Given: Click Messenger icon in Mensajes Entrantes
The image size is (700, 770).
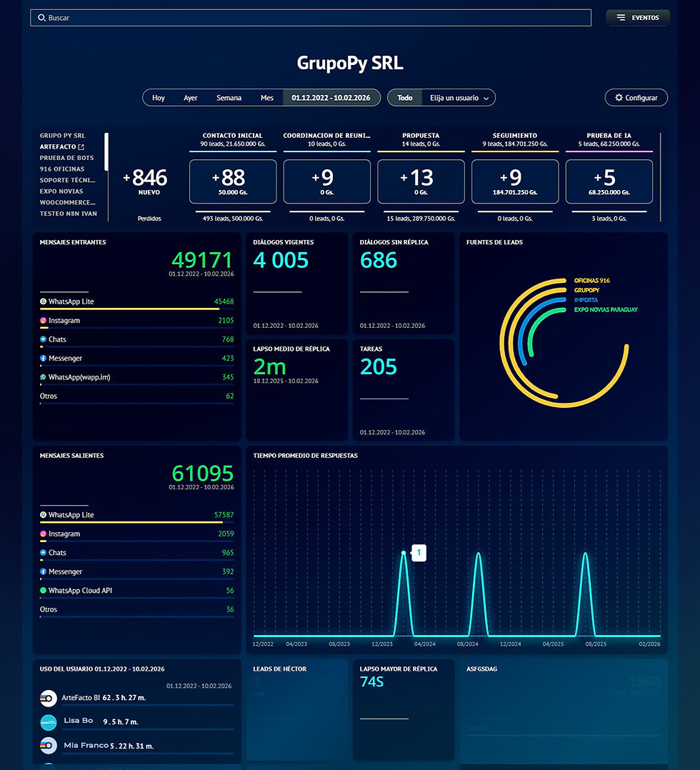Looking at the screenshot, I should pyautogui.click(x=44, y=359).
